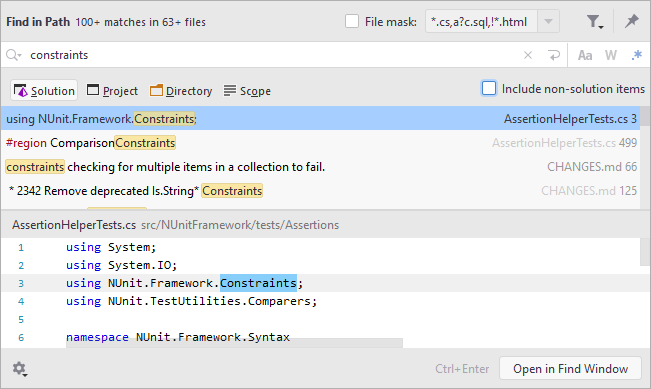Viewport: 651px width, 389px height.
Task: Select the CHANGES.md 125 result row
Action: 321,191
